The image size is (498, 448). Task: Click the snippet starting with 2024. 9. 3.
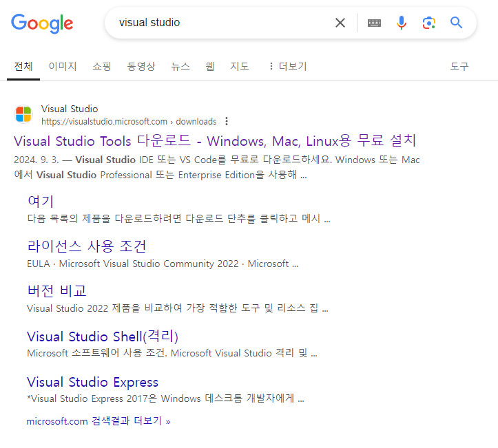click(217, 167)
